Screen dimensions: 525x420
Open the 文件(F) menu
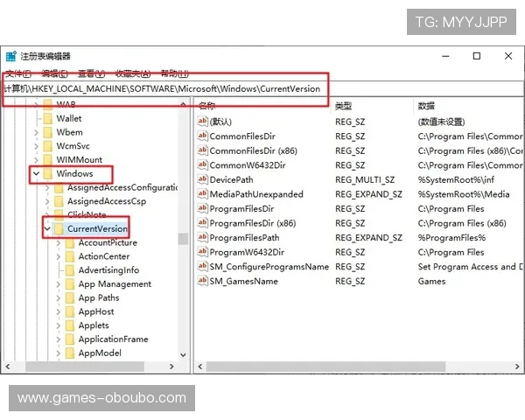(x=18, y=74)
